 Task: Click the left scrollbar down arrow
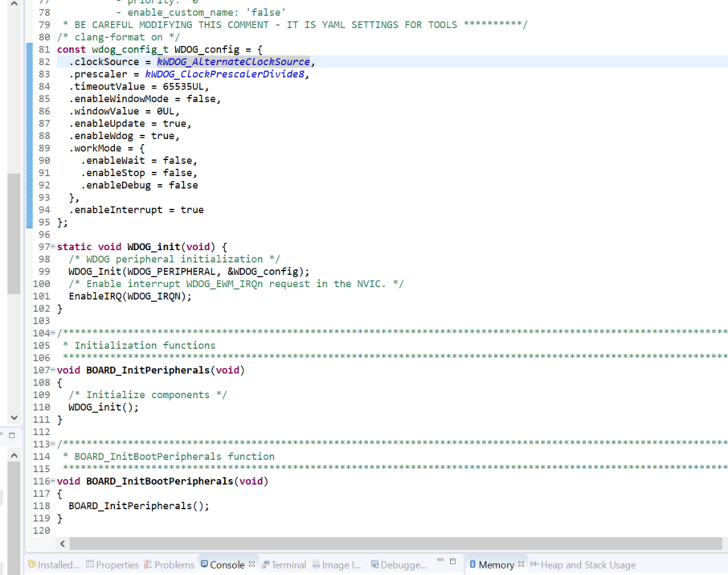14,417
